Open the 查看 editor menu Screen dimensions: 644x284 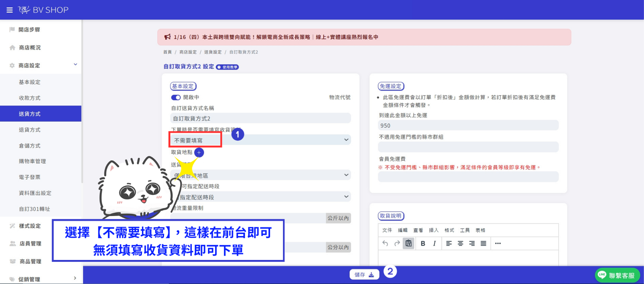pos(418,230)
